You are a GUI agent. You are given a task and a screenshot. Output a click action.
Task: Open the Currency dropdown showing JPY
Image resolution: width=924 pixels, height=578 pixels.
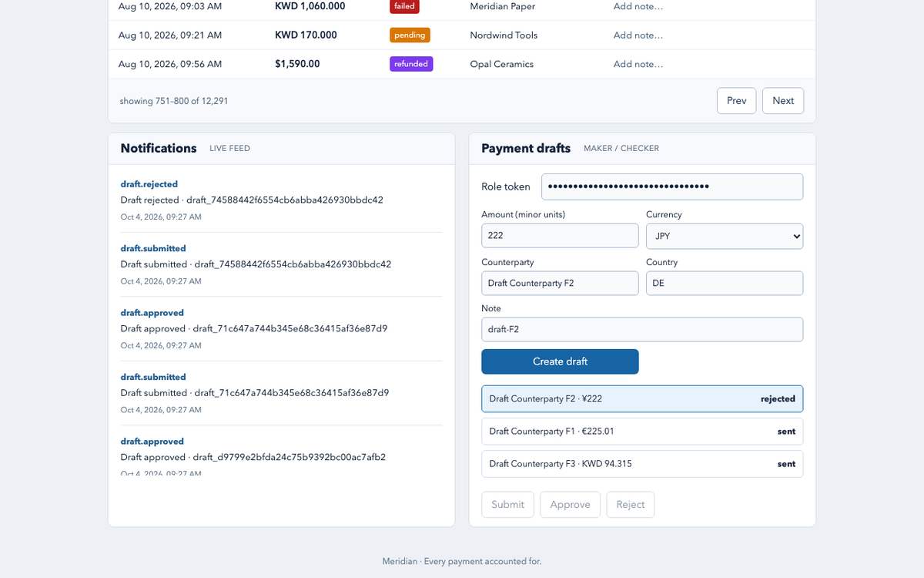click(x=725, y=237)
